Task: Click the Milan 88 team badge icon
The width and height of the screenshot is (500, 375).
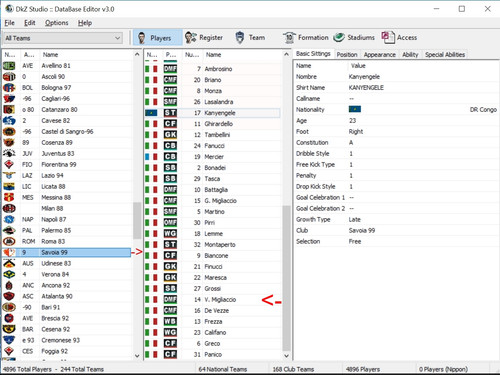Action: click(x=9, y=209)
